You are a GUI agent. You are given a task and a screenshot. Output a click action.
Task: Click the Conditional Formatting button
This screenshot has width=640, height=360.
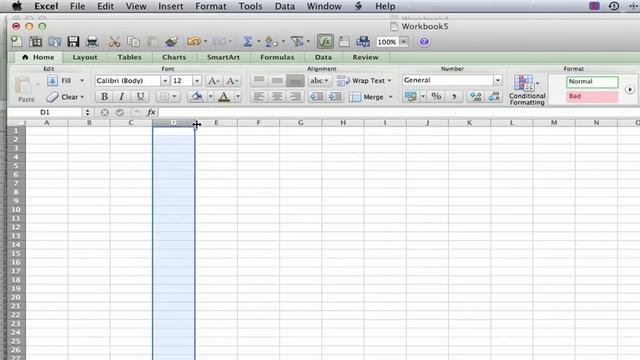(527, 90)
